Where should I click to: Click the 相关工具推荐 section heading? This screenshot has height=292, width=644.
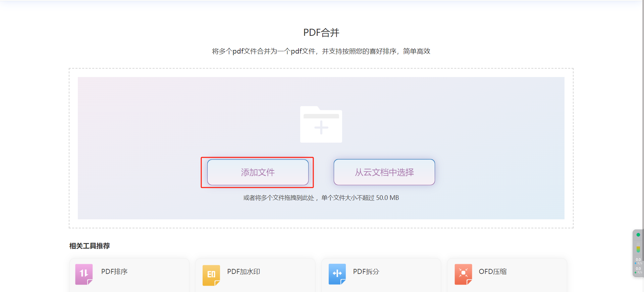90,246
